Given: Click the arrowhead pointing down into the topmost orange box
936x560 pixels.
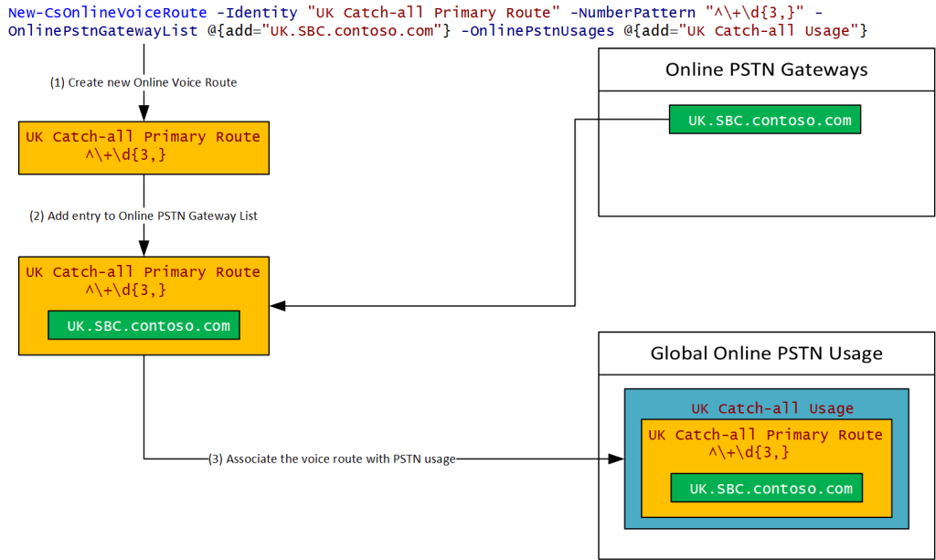Looking at the screenshot, I should click(144, 113).
